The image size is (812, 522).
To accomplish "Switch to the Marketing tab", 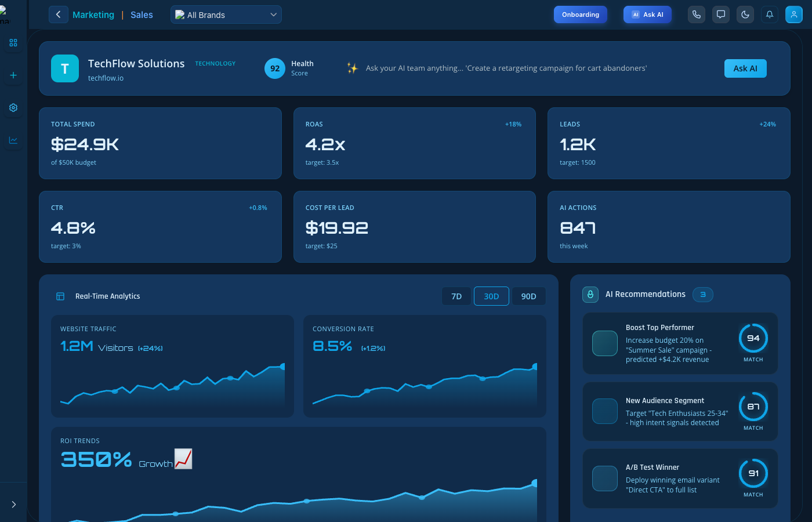I will pyautogui.click(x=93, y=15).
